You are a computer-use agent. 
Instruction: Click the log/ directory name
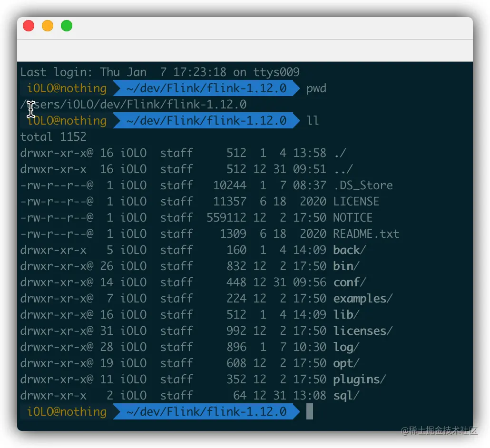[346, 347]
